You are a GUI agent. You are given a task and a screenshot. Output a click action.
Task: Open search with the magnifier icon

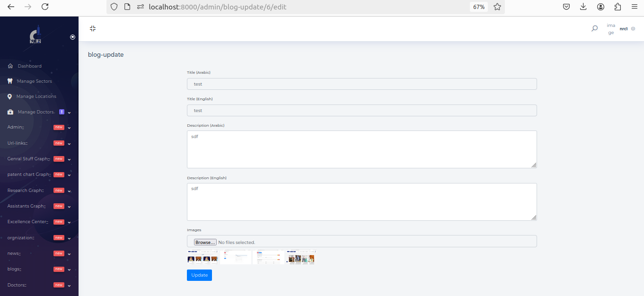(594, 28)
